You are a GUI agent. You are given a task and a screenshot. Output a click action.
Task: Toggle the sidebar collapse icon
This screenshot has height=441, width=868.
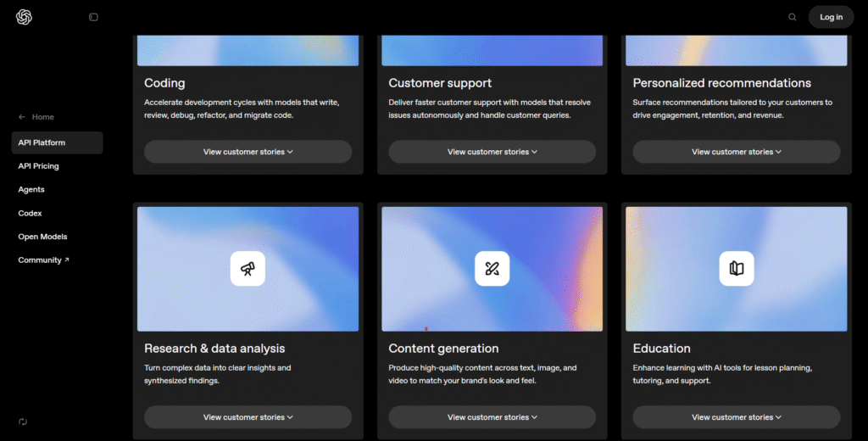pyautogui.click(x=93, y=17)
